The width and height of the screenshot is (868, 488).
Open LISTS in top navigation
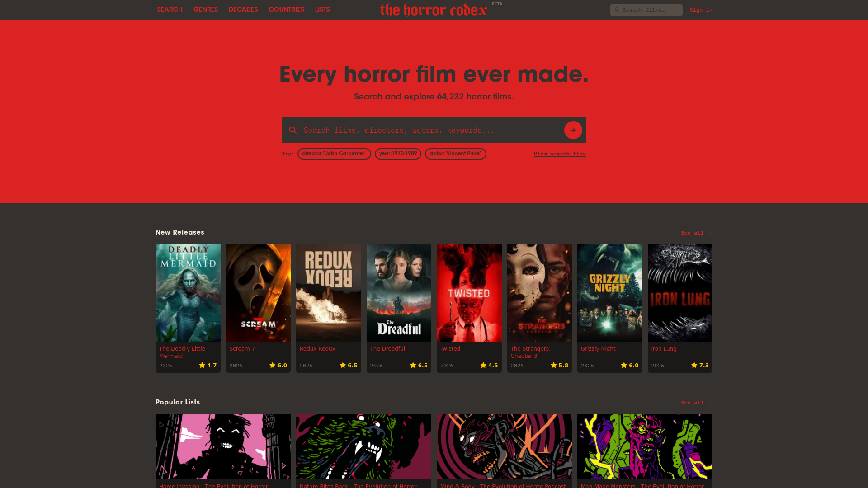322,9
